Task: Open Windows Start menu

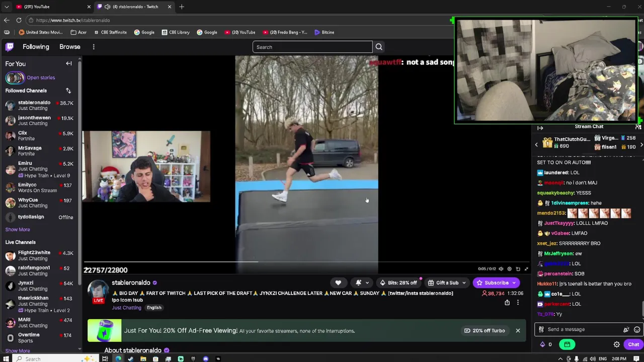Action: coord(6,358)
